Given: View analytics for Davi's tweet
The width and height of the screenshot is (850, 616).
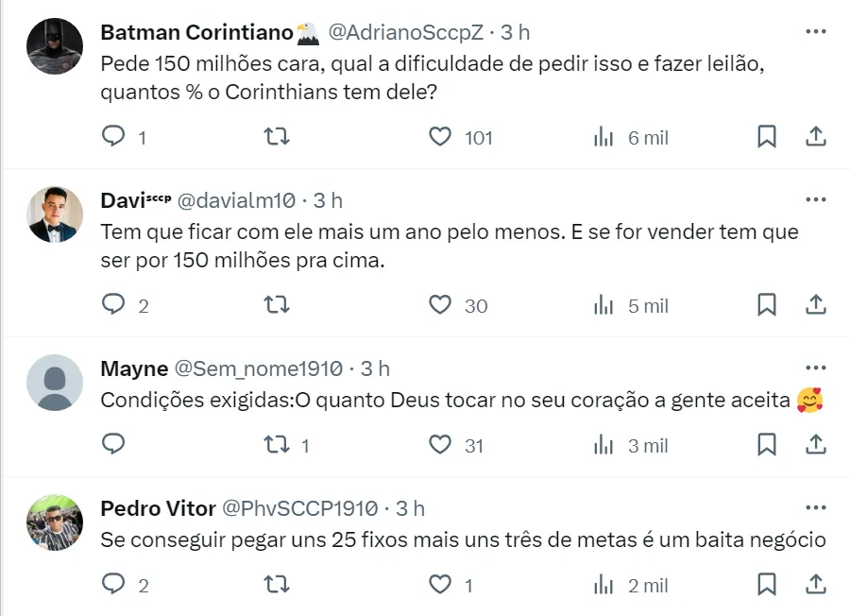Looking at the screenshot, I should [604, 305].
